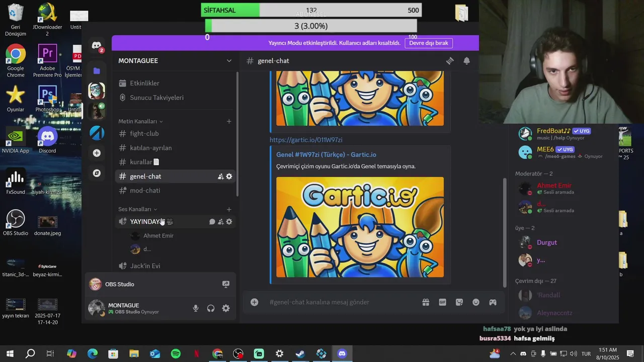Click the screen share icon beside OBS Studio
644x362 pixels.
(x=226, y=284)
